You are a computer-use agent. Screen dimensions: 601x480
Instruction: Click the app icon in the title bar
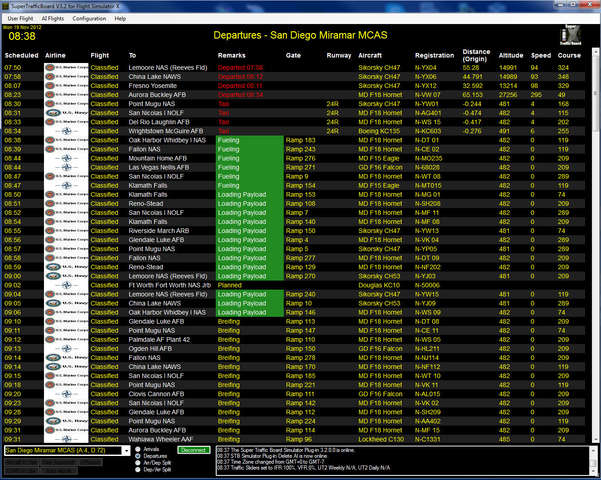click(x=5, y=6)
